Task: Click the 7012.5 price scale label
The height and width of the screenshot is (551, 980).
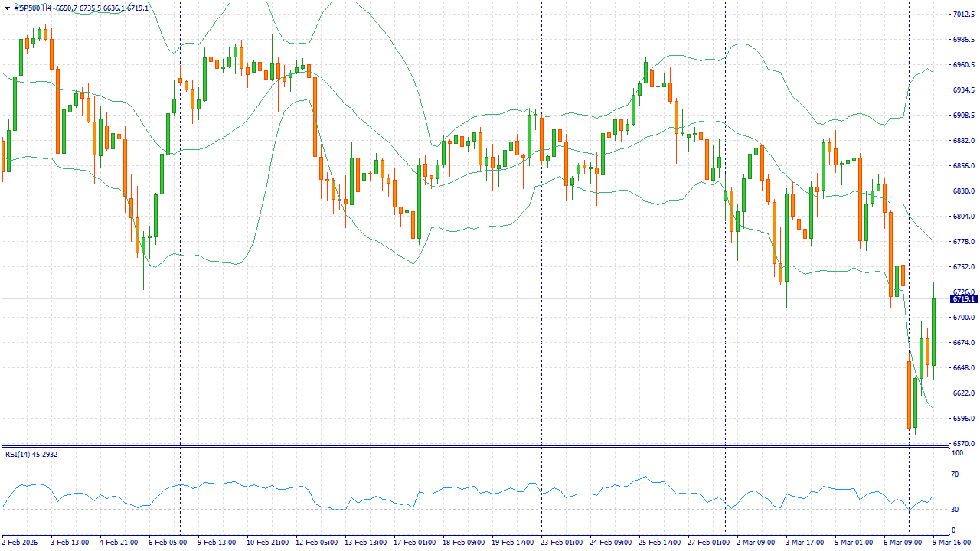Action: (x=963, y=15)
